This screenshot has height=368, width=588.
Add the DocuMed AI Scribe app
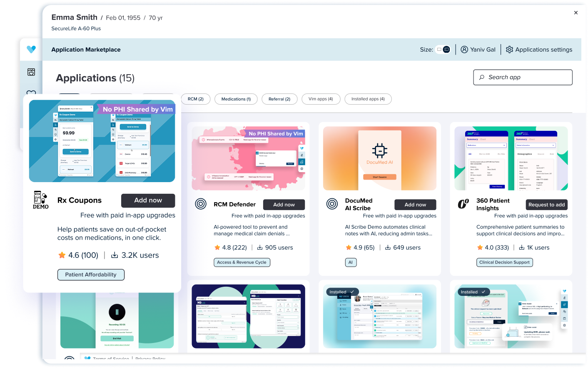tap(415, 205)
